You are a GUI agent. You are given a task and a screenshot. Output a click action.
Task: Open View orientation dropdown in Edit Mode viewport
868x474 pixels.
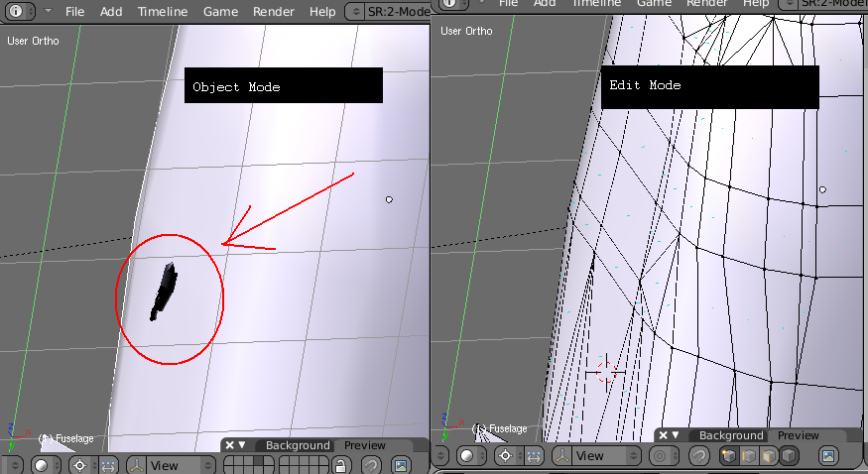(x=606, y=456)
